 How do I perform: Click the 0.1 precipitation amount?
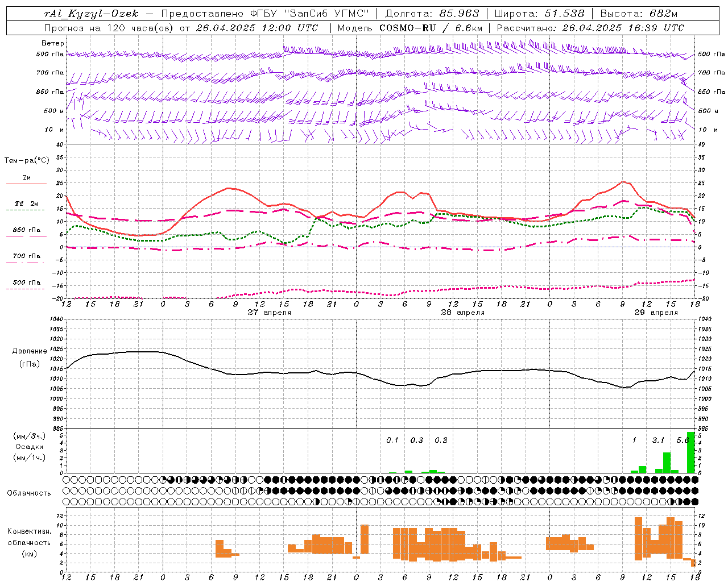click(392, 440)
